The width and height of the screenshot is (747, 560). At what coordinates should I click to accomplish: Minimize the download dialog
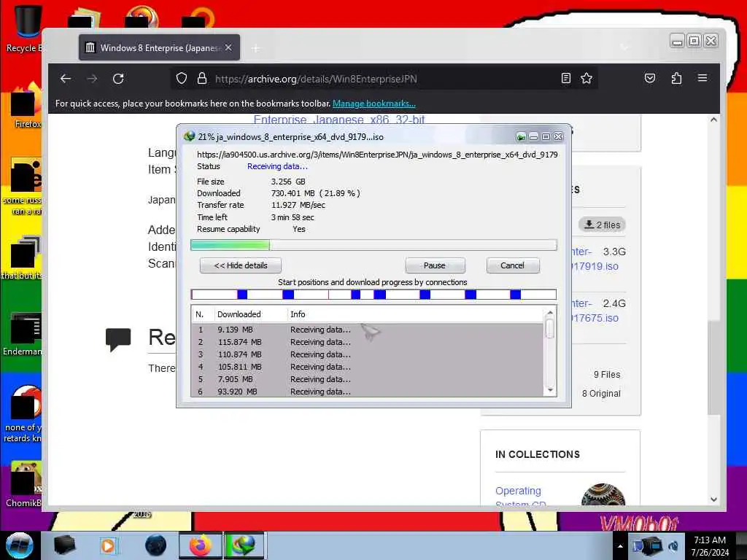coord(533,137)
